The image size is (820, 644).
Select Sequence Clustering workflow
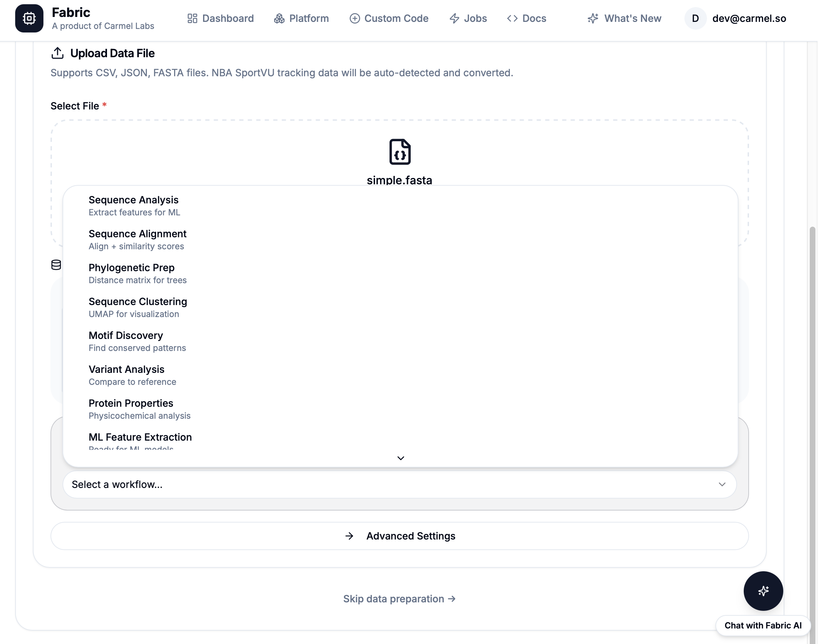pos(401,308)
